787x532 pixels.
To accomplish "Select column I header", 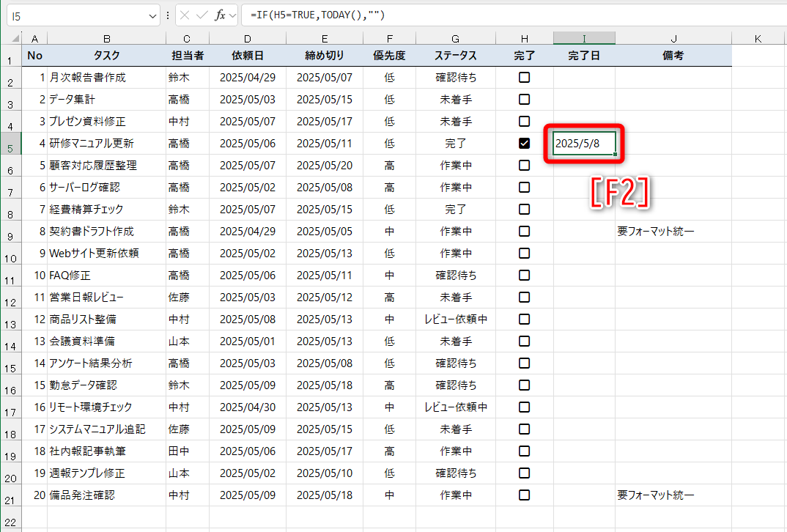I will (x=583, y=37).
